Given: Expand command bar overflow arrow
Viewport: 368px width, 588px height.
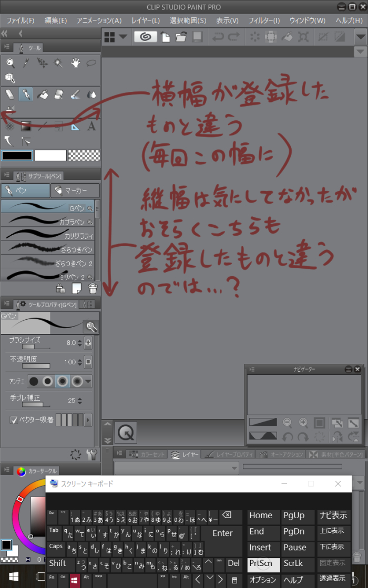Looking at the screenshot, I should coord(361,37).
